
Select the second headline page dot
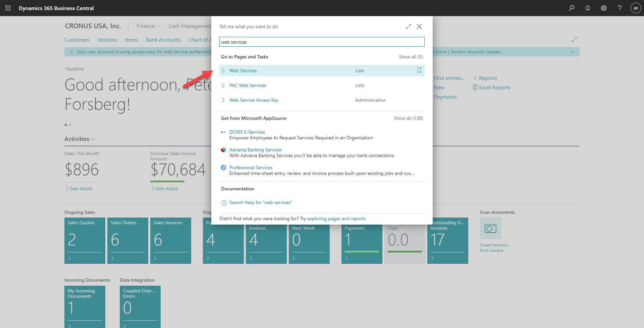(70, 125)
